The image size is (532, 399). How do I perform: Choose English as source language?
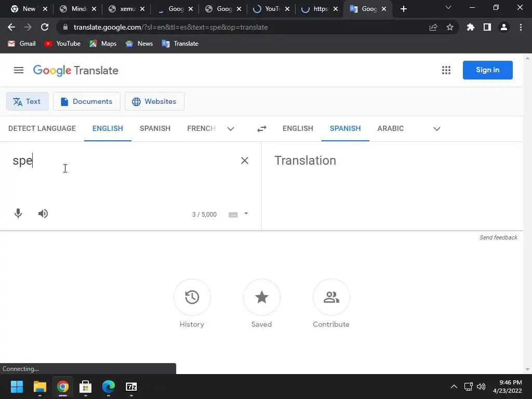[108, 129]
